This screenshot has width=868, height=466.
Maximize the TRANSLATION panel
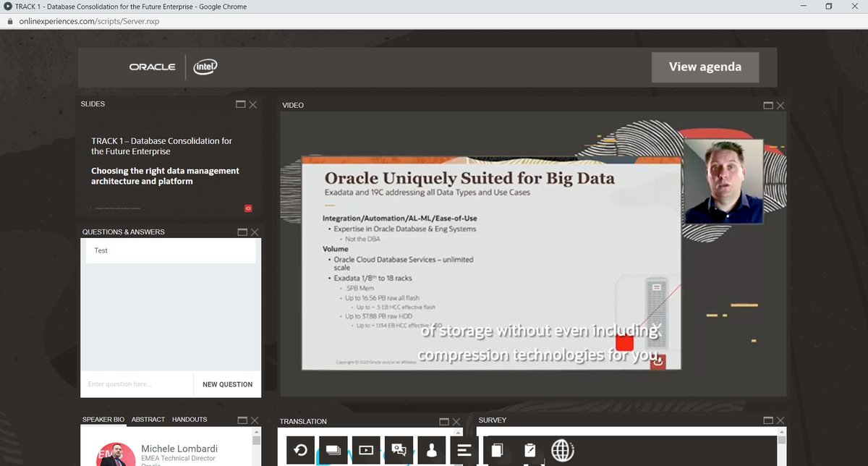point(443,421)
